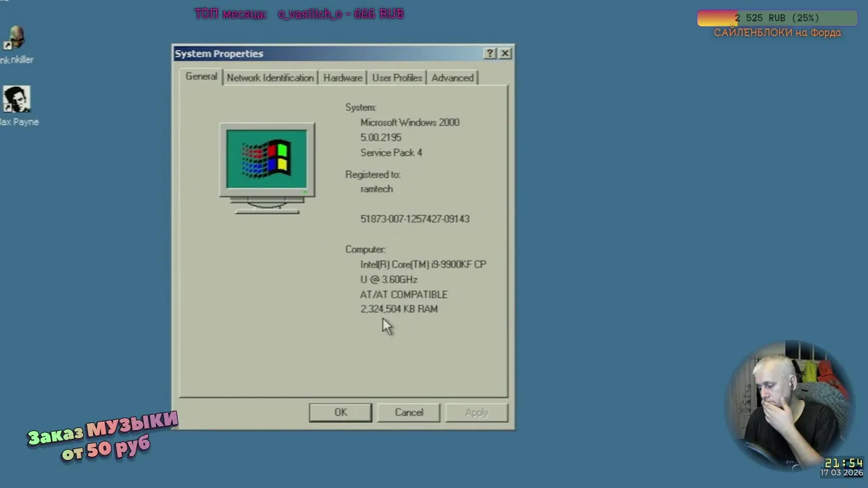This screenshot has height=488, width=868.
Task: Click the Service Pack 4 text
Action: (x=391, y=152)
